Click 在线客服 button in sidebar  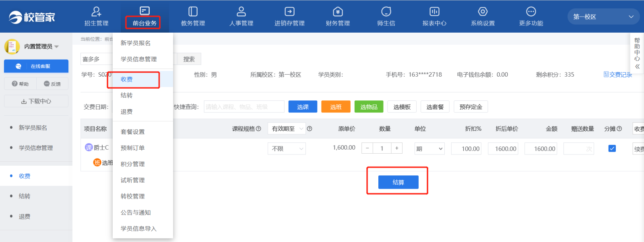(36, 66)
